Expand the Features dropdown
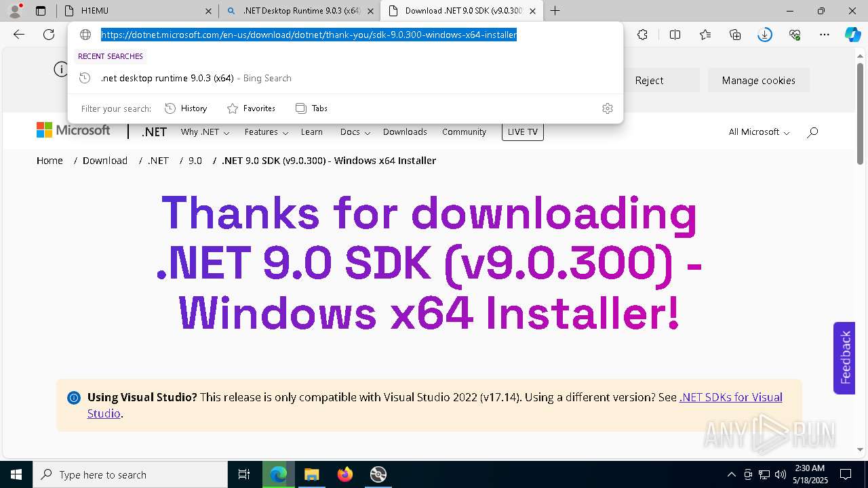 (x=267, y=132)
